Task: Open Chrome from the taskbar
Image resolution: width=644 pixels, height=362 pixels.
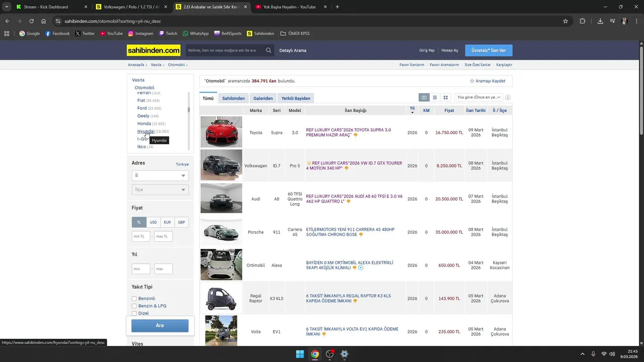Action: coord(314,354)
